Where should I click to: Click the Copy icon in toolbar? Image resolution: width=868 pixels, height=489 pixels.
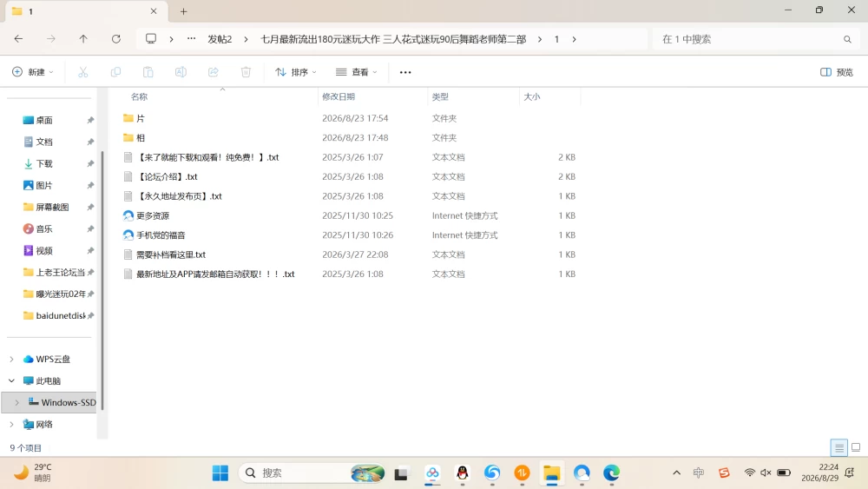[x=115, y=72]
